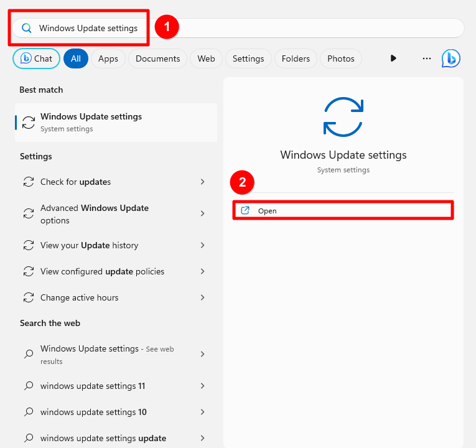
Task: Expand Advanced Windows Update options chevron
Action: click(202, 213)
